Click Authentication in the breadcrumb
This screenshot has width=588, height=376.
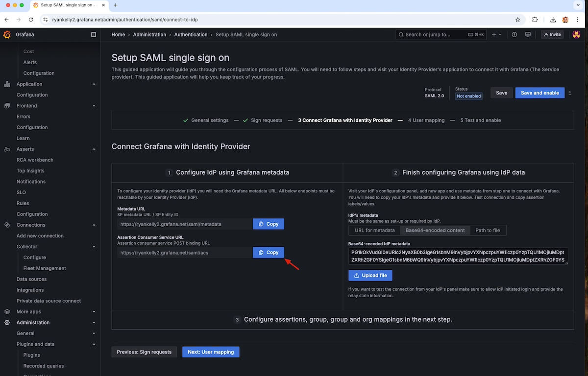point(191,35)
